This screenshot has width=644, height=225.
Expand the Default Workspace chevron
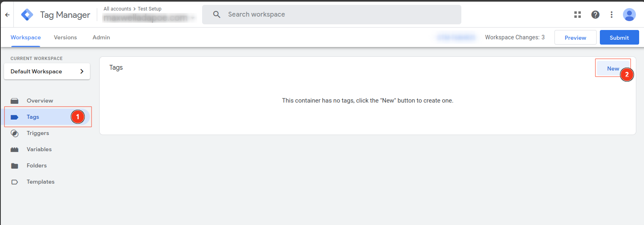coord(82,71)
